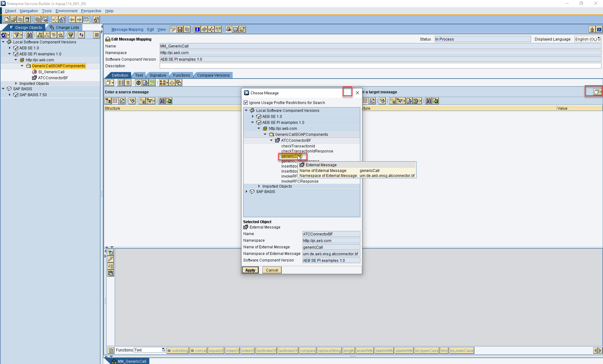Show text preview with the document icon
Viewport: 603px width, 364px height.
(x=145, y=83)
